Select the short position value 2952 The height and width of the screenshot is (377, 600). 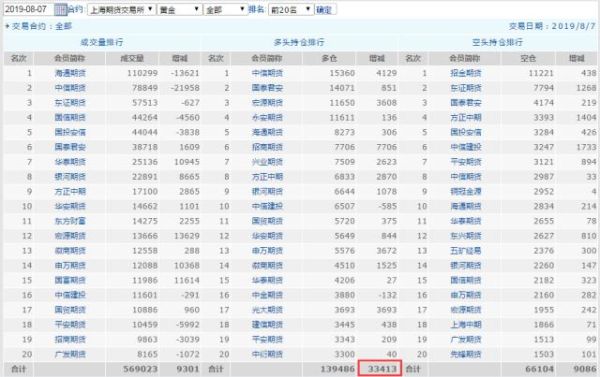point(543,191)
